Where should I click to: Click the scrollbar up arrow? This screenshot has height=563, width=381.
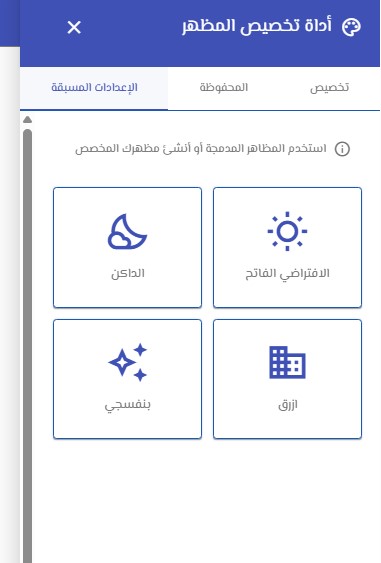(27, 120)
